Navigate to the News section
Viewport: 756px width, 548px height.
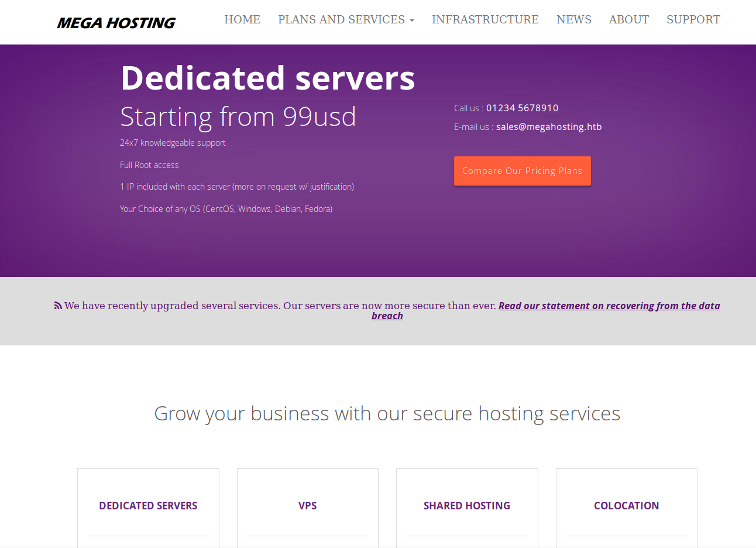click(x=573, y=19)
